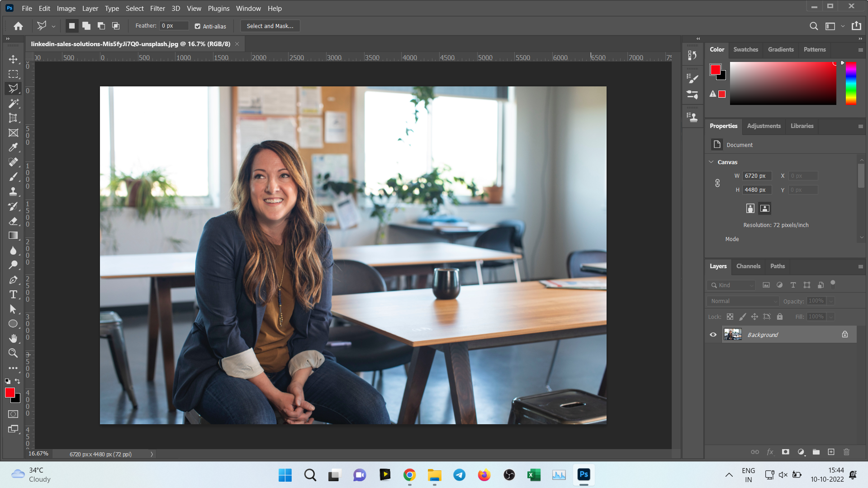Select the Eraser tool

point(13,221)
